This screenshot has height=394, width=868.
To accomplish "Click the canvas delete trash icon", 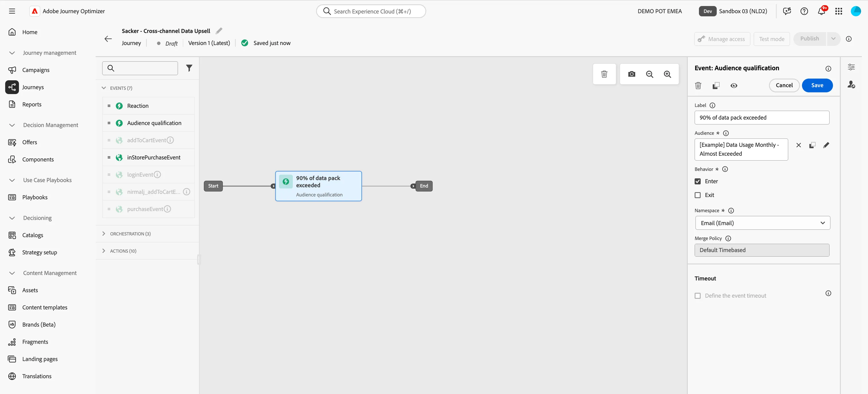I will click(604, 74).
